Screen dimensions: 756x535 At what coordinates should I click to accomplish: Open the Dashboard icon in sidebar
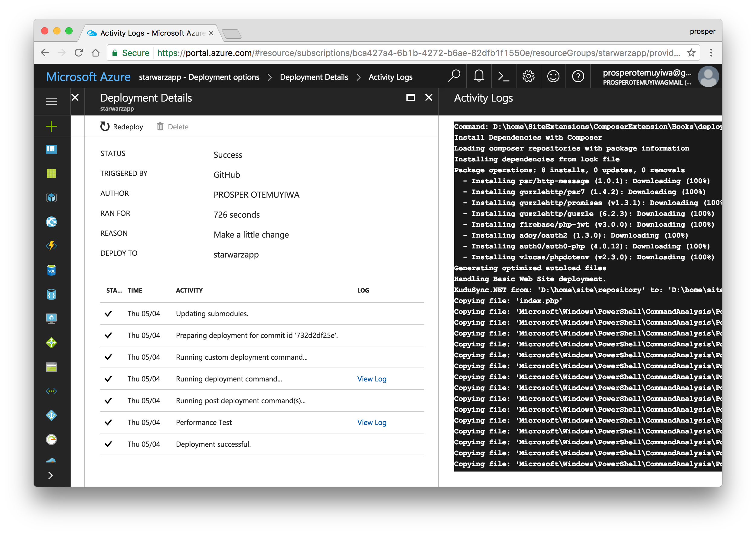click(51, 149)
